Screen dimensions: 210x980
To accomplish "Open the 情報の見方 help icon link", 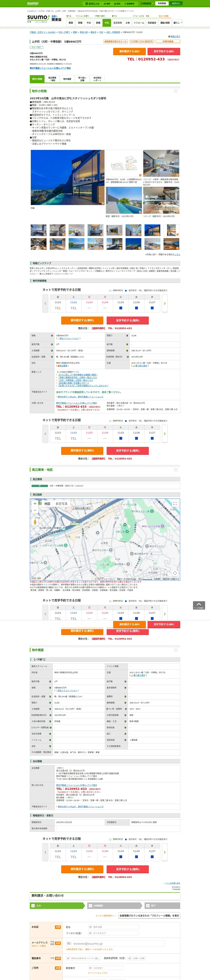I will click(x=174, y=37).
